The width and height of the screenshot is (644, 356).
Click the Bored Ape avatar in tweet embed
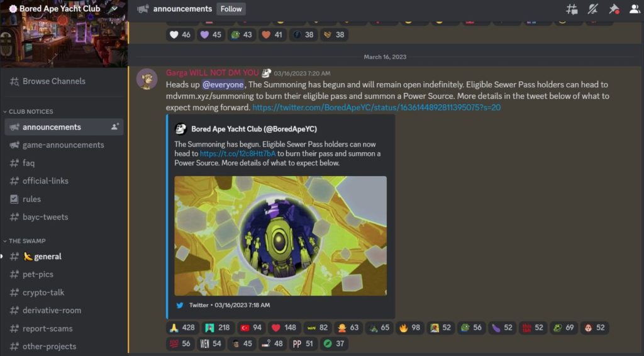click(x=180, y=129)
